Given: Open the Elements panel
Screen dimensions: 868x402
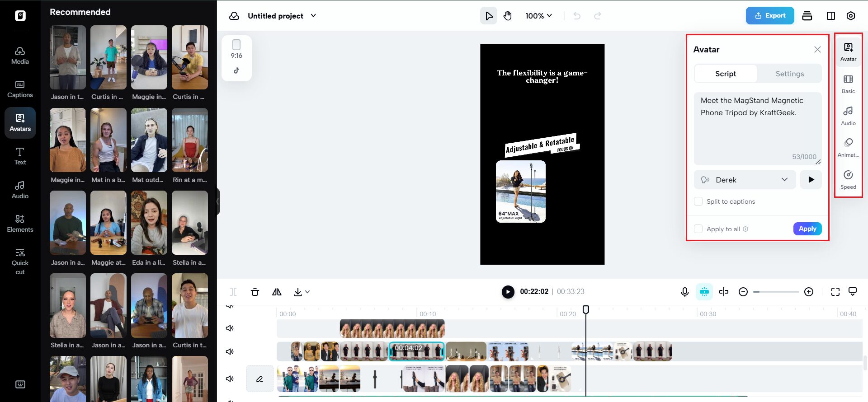Looking at the screenshot, I should 20,224.
